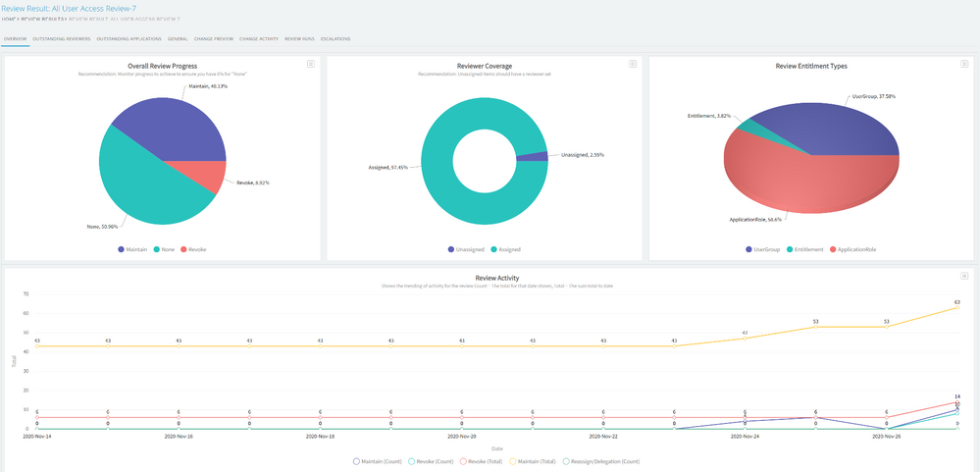Go to the Change Preview tab
Viewport: 980px width, 472px height.
(x=213, y=39)
